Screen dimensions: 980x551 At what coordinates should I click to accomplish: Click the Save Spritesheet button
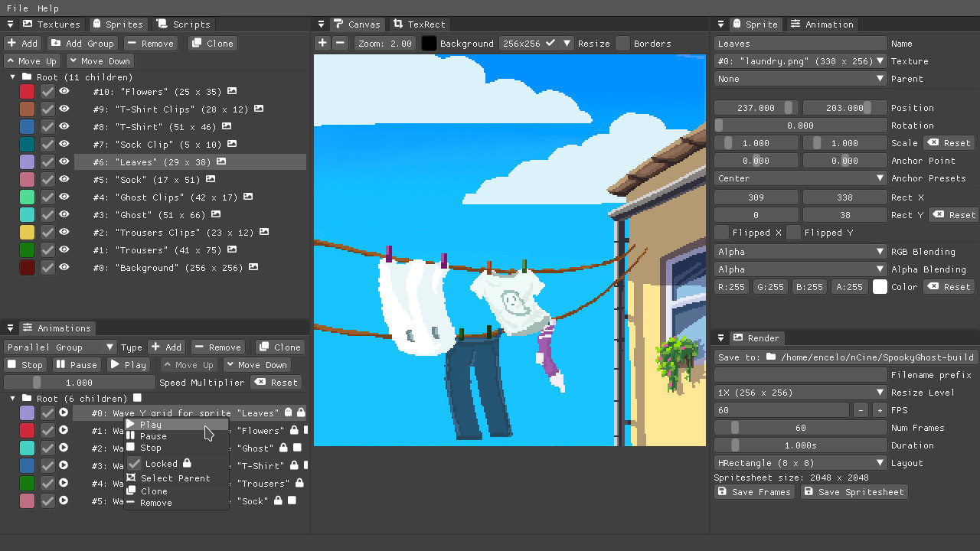click(854, 492)
